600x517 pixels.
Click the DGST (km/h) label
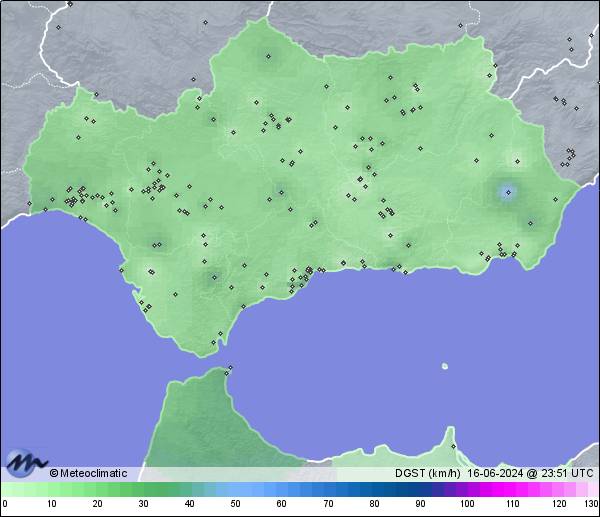click(x=425, y=473)
